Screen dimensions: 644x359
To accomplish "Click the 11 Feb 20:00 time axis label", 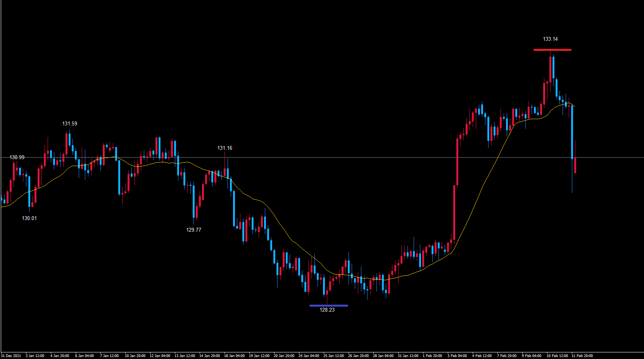I will [x=582, y=356].
